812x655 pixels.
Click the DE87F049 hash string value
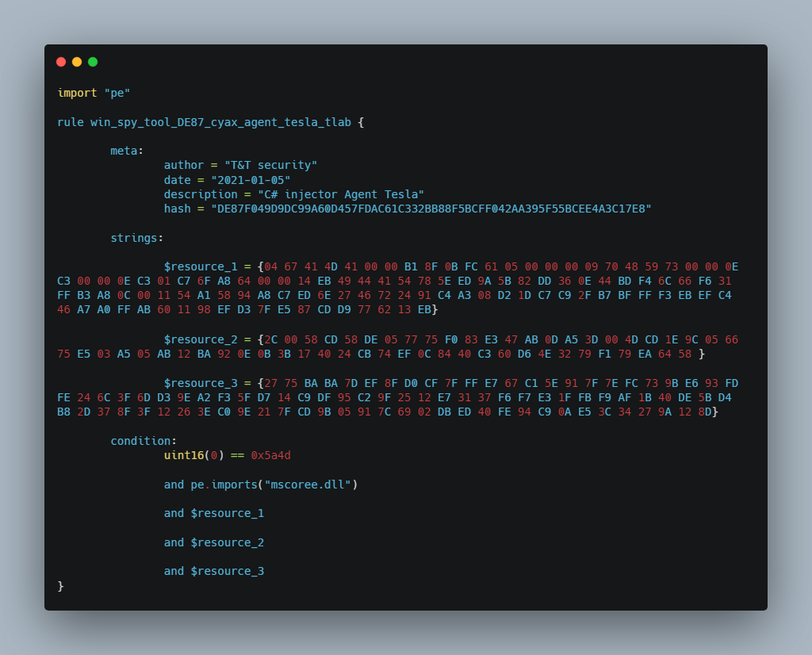pyautogui.click(x=431, y=209)
